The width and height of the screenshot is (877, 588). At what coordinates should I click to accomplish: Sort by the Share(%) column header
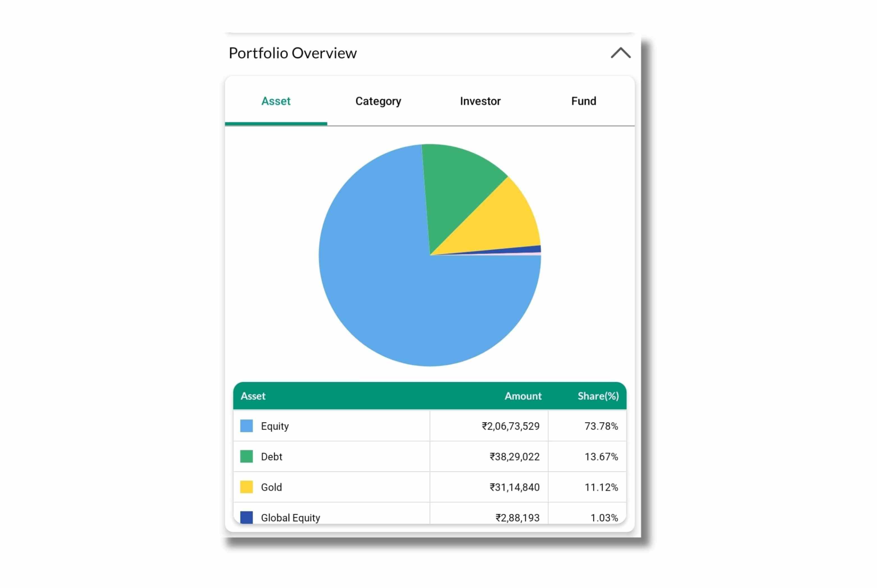(x=598, y=396)
